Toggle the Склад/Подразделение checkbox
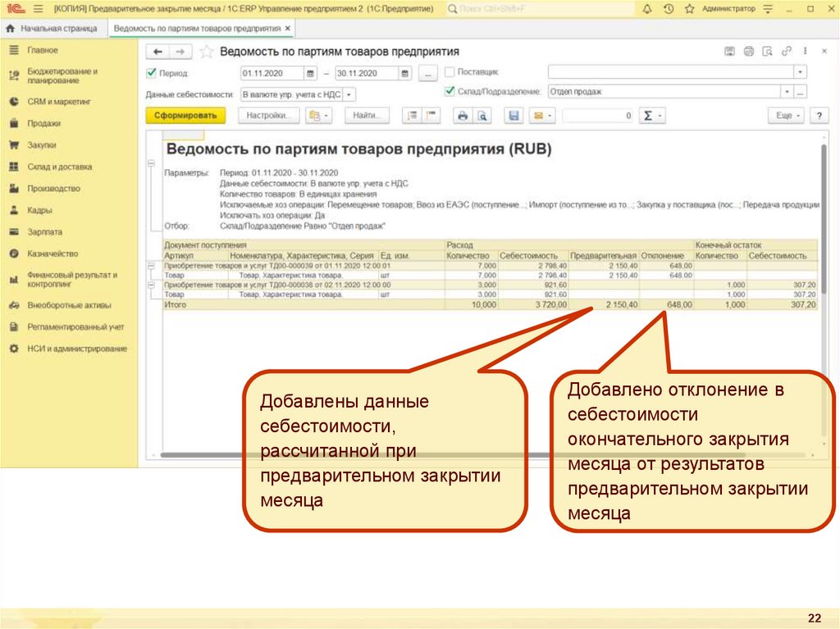This screenshot has width=840, height=629. coord(449,91)
